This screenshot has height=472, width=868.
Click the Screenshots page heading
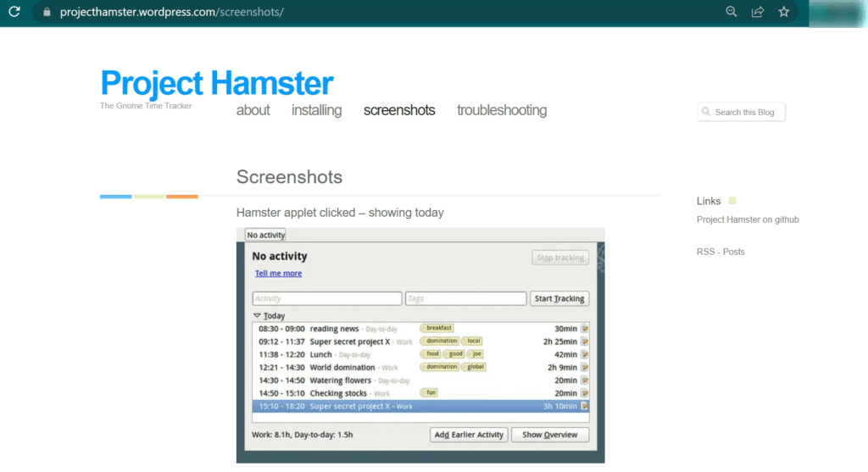coord(289,177)
